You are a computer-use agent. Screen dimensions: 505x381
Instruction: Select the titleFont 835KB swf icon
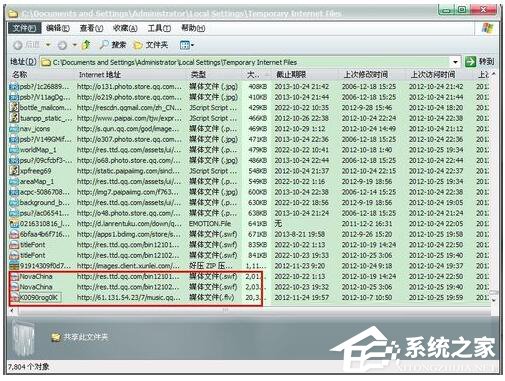(14, 245)
